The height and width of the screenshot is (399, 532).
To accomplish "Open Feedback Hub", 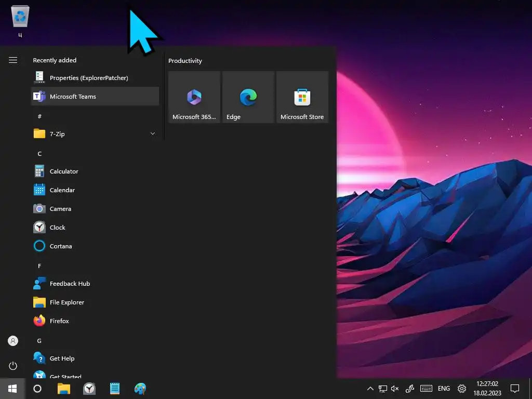I will click(95, 283).
